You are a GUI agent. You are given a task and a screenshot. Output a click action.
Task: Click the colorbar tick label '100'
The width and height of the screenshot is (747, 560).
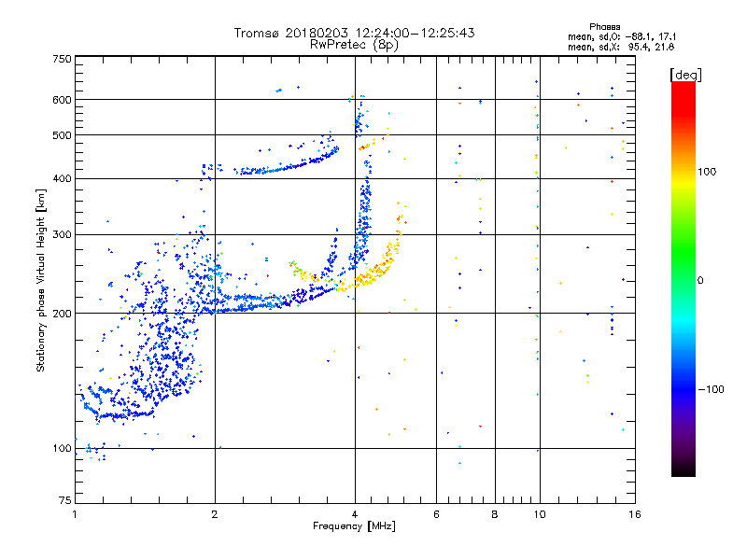coord(707,172)
